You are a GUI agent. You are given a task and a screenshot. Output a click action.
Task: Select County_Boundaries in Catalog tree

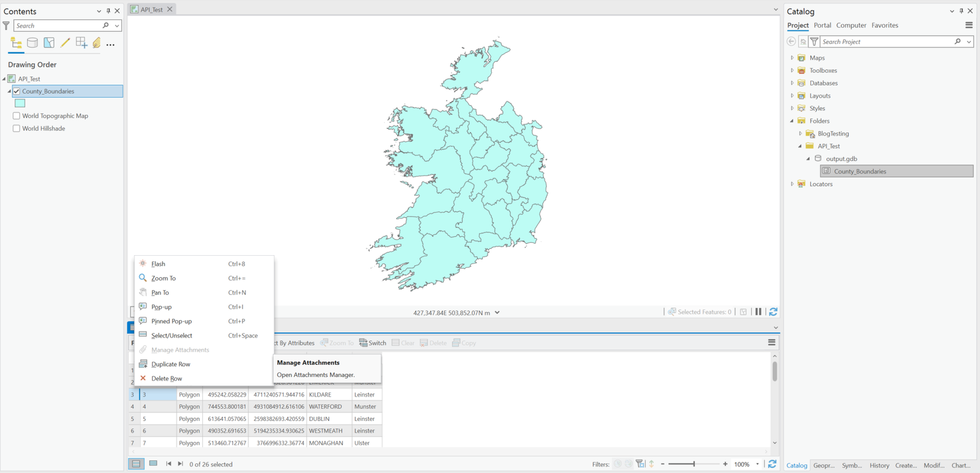tap(897, 171)
